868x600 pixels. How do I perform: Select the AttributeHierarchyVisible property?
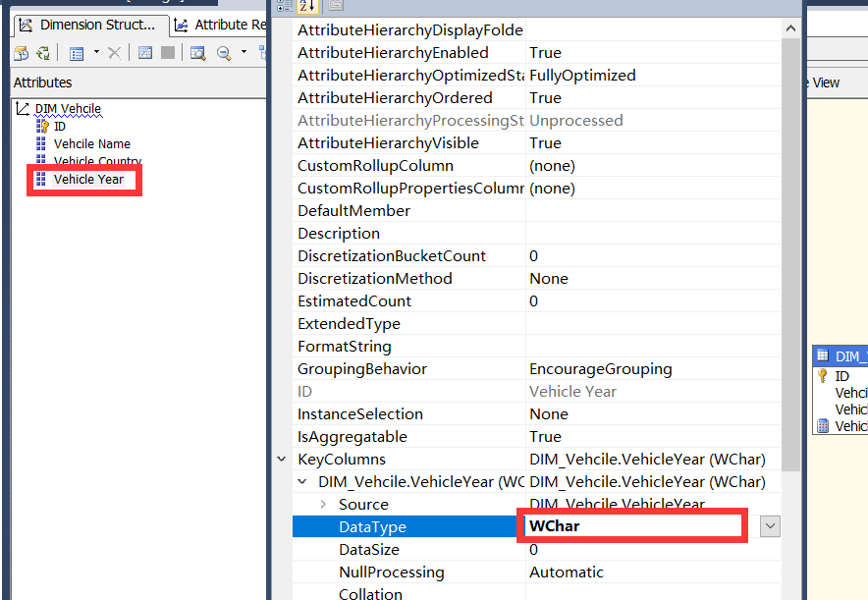click(x=388, y=142)
